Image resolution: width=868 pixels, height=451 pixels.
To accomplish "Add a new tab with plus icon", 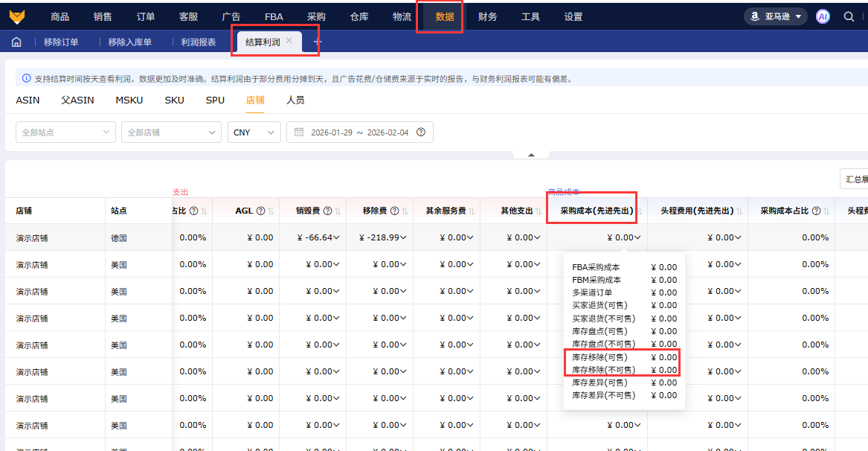I will pos(318,42).
